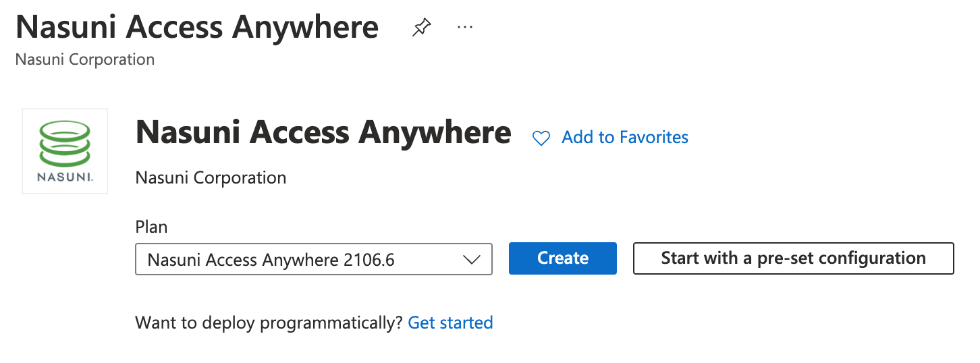The image size is (980, 363).
Task: Open the Plan selection combo box
Action: pos(313,259)
